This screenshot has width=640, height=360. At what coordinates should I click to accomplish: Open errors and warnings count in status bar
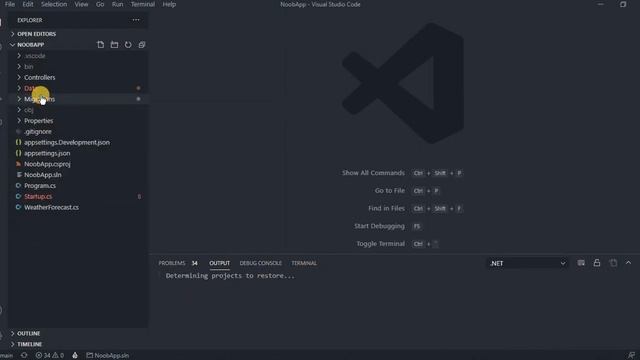(x=49, y=356)
